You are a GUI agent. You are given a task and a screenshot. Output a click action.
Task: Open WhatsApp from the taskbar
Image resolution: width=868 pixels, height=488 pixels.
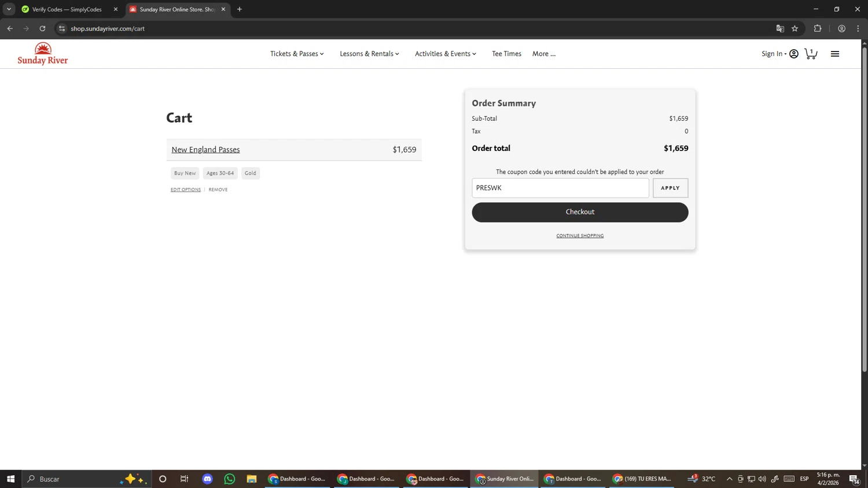pos(230,479)
